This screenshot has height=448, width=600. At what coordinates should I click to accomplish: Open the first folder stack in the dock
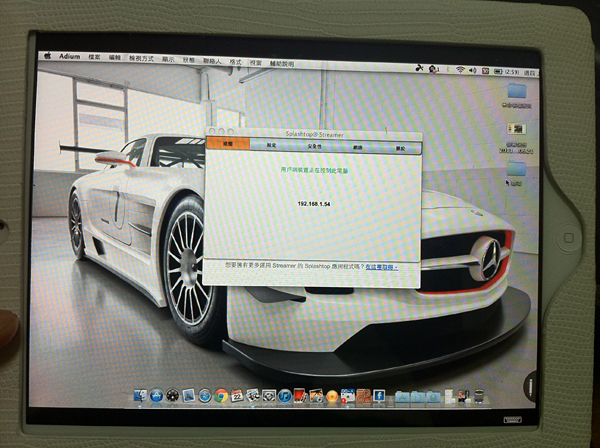tap(402, 396)
